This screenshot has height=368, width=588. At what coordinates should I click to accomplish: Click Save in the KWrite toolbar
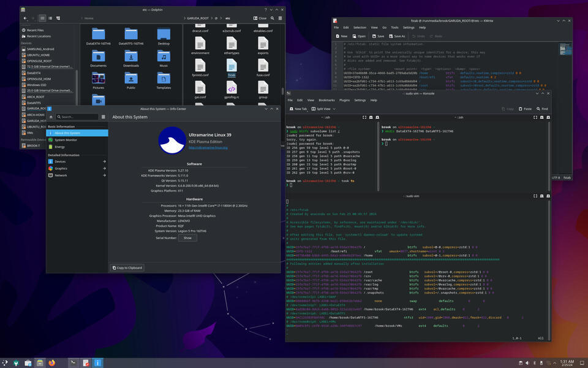pos(378,36)
